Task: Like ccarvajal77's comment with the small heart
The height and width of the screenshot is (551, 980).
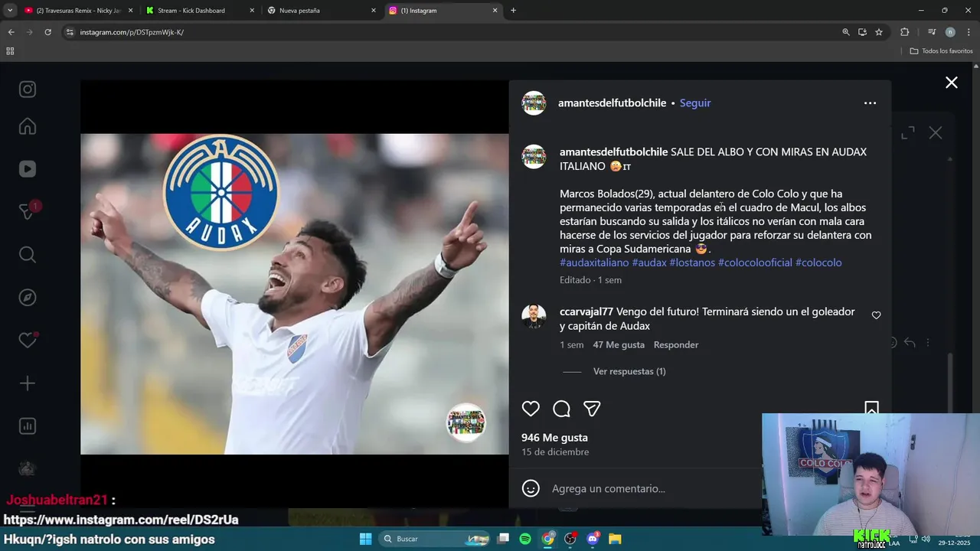Action: pyautogui.click(x=876, y=315)
